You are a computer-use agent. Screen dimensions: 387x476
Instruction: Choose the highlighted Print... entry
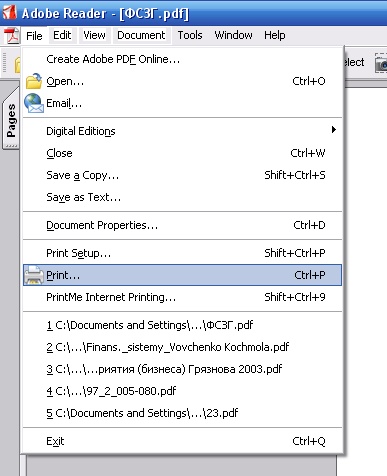pyautogui.click(x=183, y=275)
